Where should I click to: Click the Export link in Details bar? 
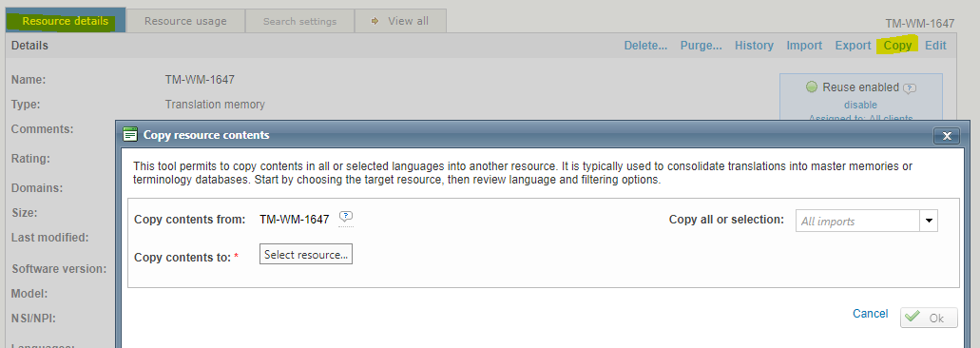click(x=853, y=46)
